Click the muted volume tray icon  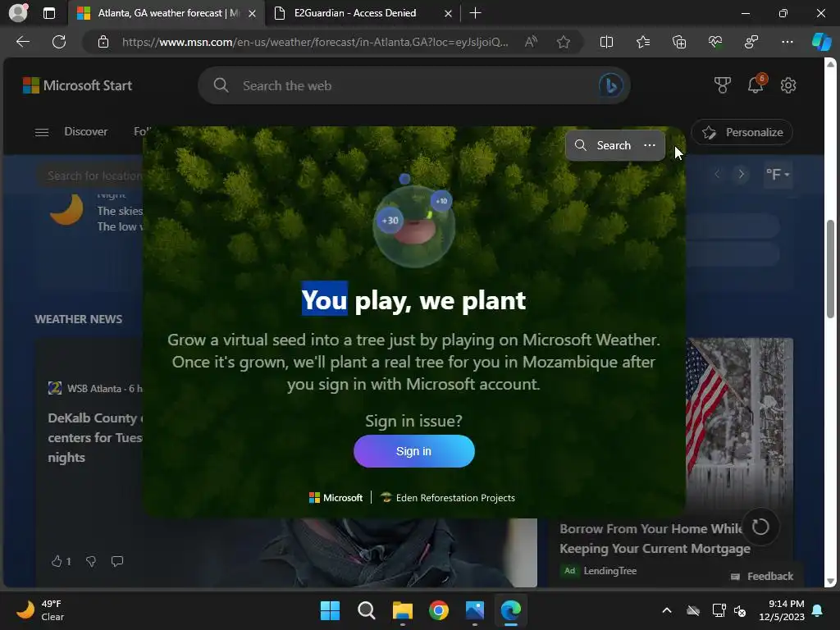click(740, 610)
